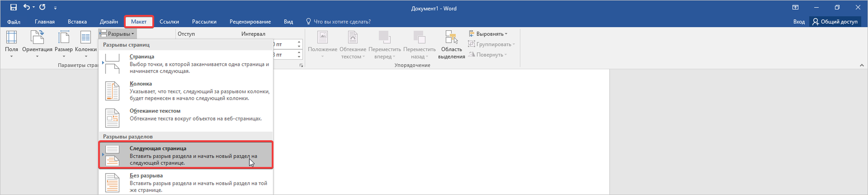Open the Колонки columns button
Image resolution: width=868 pixels, height=195 pixels.
(x=86, y=44)
